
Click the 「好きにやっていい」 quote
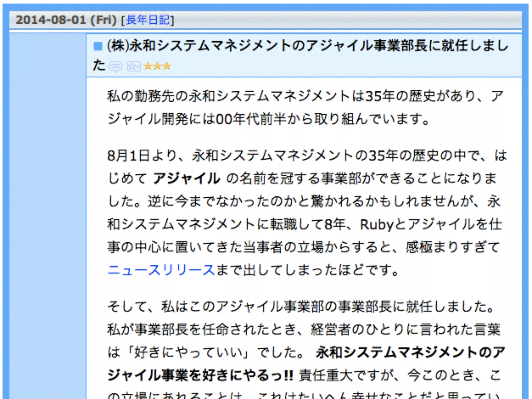click(187, 353)
